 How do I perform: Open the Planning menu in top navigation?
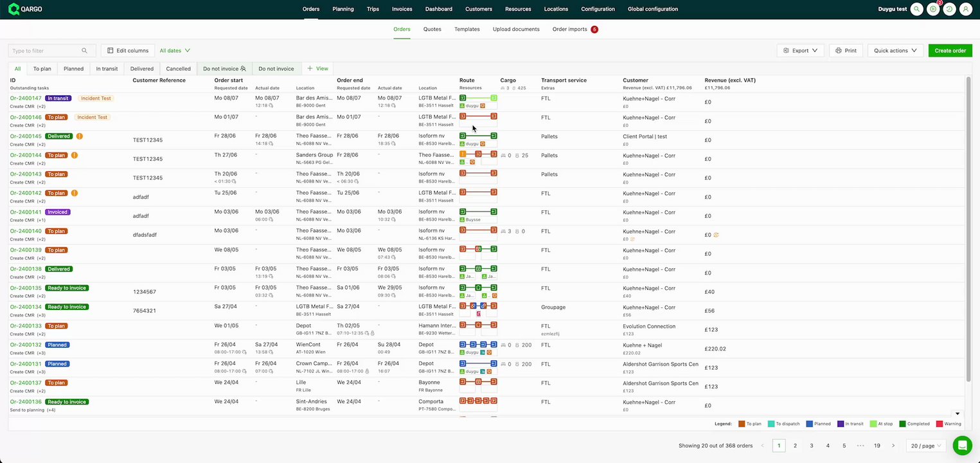[x=343, y=9]
